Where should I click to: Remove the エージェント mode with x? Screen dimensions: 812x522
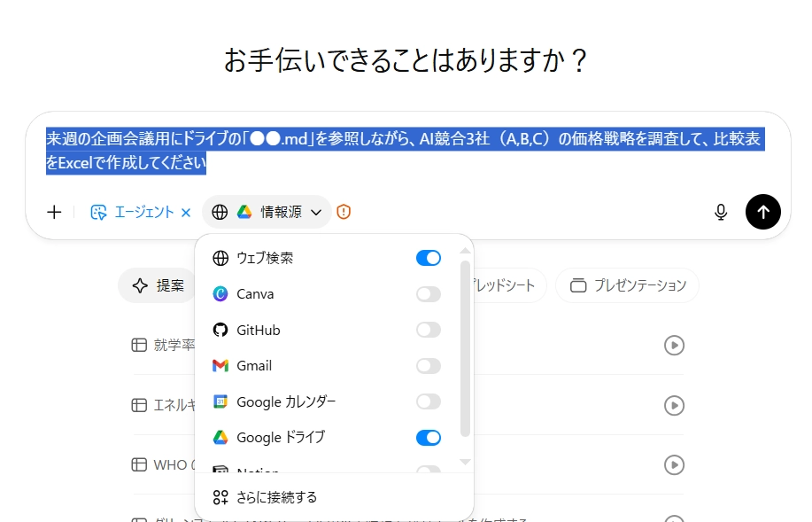186,213
